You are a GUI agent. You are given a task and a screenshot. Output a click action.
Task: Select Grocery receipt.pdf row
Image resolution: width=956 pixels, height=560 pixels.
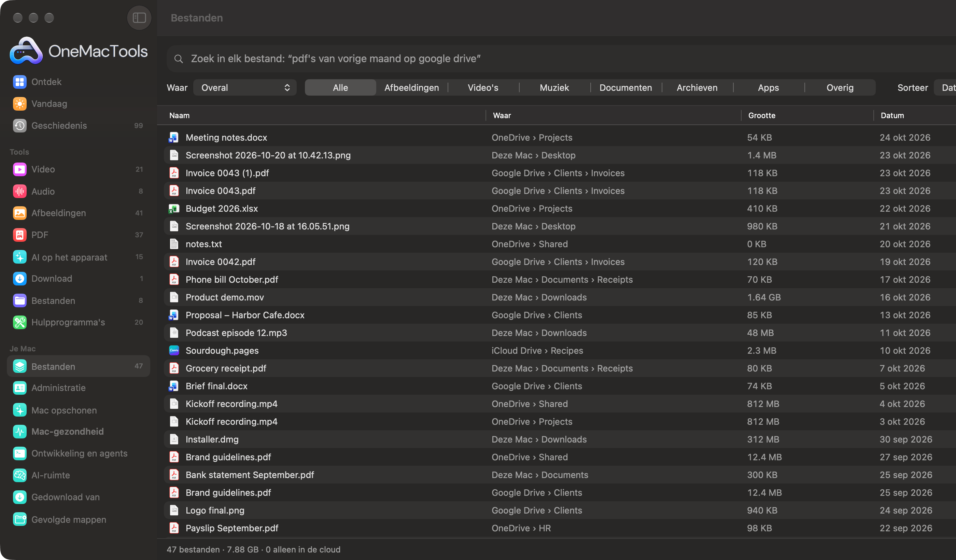point(560,368)
